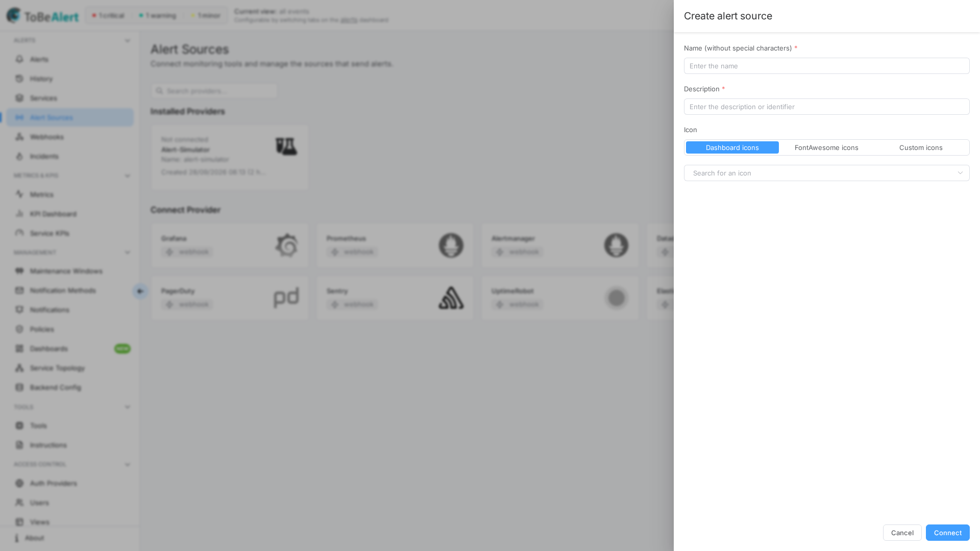Open Services icon in sidebar

(x=19, y=98)
